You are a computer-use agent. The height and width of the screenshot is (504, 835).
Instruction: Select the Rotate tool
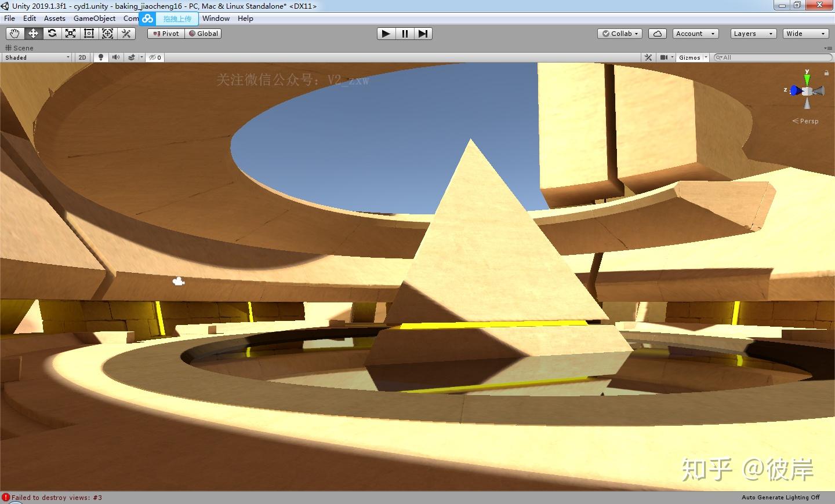coord(52,34)
